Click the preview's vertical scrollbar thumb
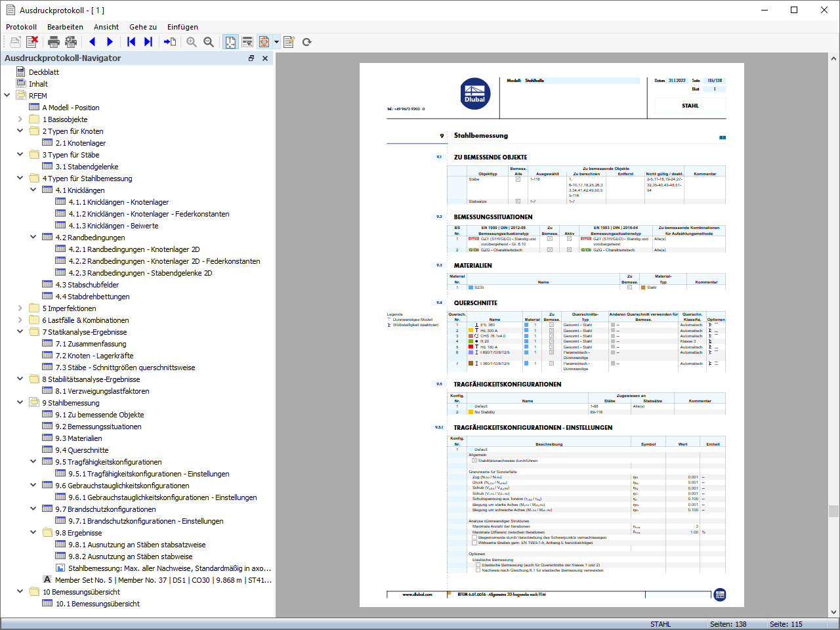This screenshot has width=840, height=630. [833, 511]
